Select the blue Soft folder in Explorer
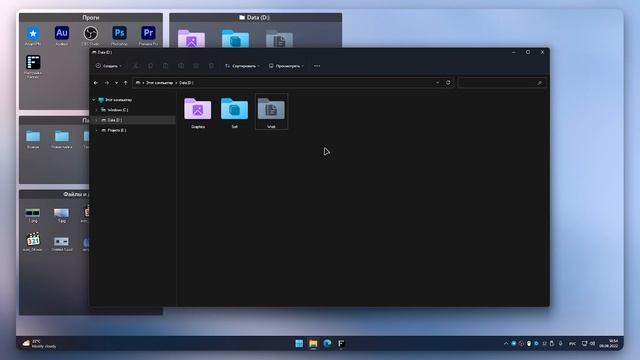The width and height of the screenshot is (640, 360). [234, 113]
